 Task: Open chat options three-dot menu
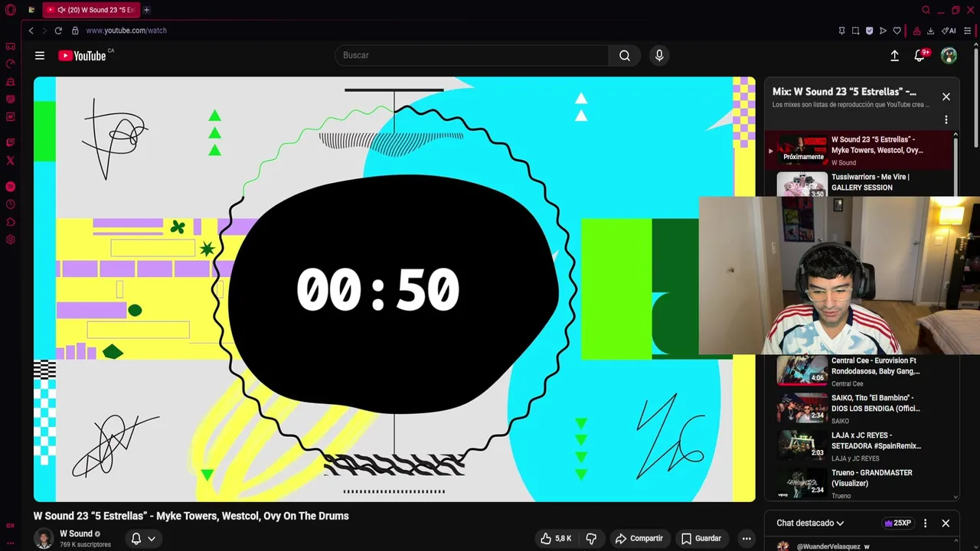(925, 523)
